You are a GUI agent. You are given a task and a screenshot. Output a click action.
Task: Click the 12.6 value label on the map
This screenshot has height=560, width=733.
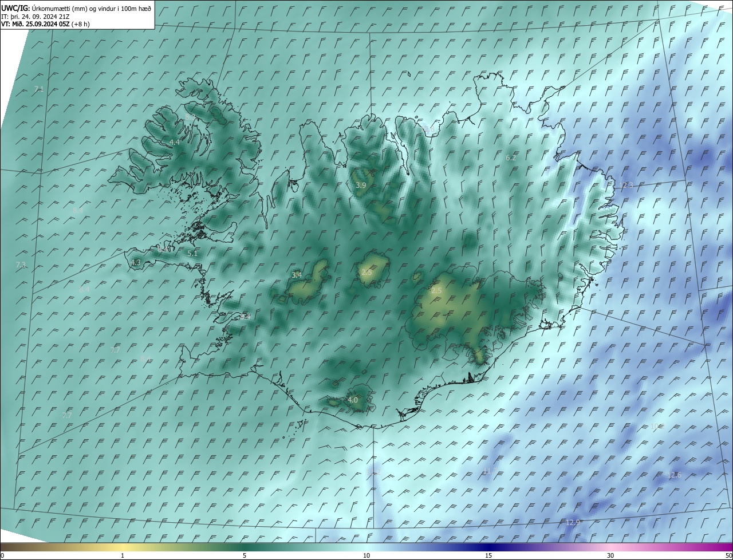click(x=675, y=475)
